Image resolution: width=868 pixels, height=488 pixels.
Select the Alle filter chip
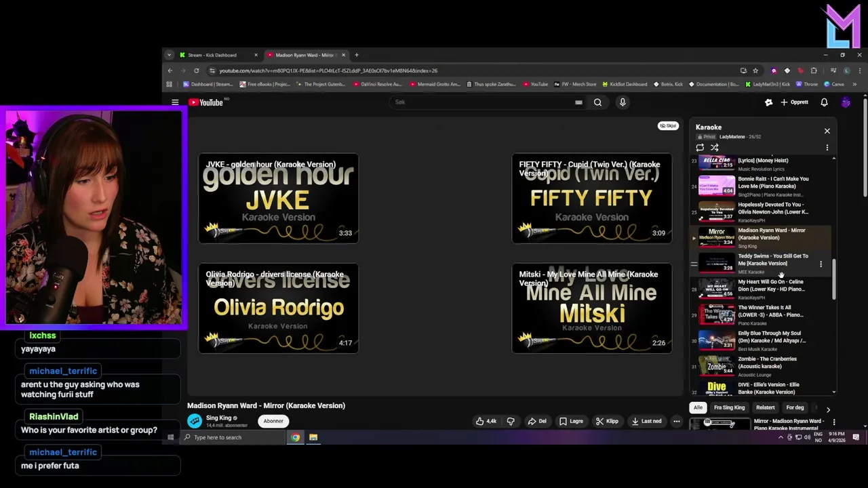coord(698,407)
